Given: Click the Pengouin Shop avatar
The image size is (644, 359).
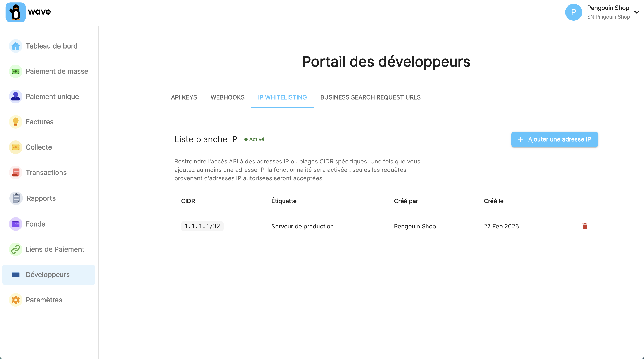Looking at the screenshot, I should point(574,12).
